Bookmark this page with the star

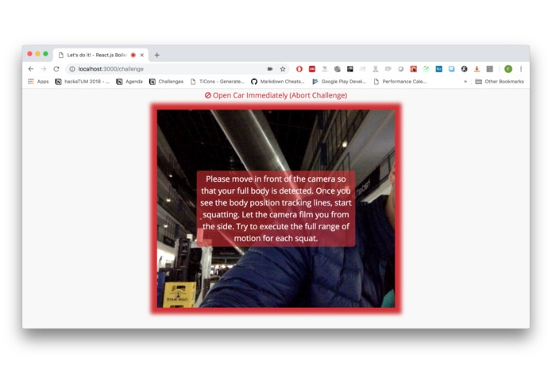click(x=283, y=69)
